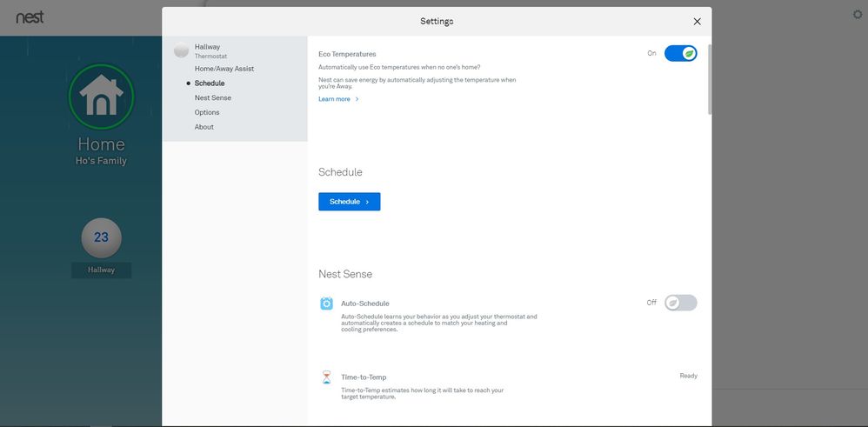The height and width of the screenshot is (427, 868).
Task: Click the On label beside Eco toggle
Action: click(651, 53)
